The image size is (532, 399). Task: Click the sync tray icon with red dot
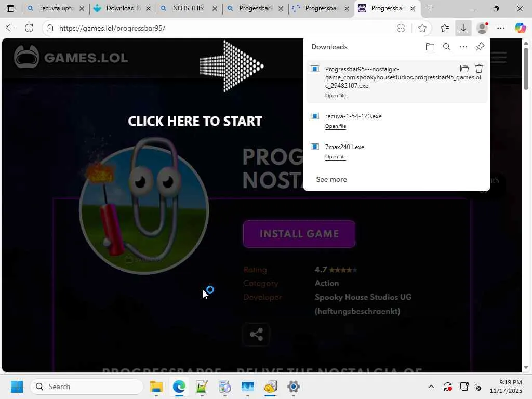tap(447, 387)
